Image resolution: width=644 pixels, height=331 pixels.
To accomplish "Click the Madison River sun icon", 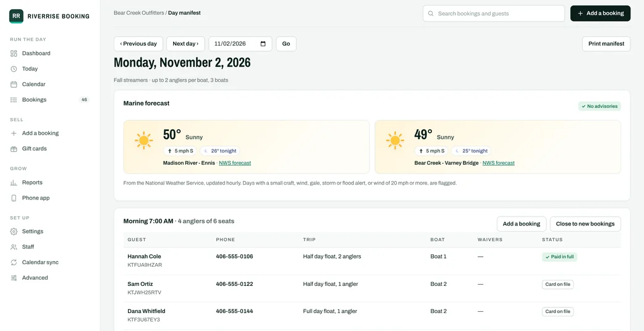I will tap(144, 141).
